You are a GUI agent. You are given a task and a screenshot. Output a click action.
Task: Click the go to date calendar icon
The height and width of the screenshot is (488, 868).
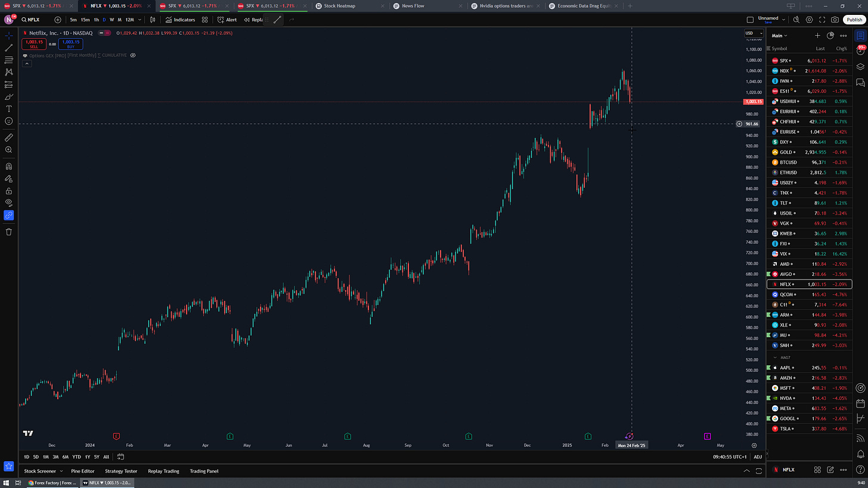(x=120, y=457)
